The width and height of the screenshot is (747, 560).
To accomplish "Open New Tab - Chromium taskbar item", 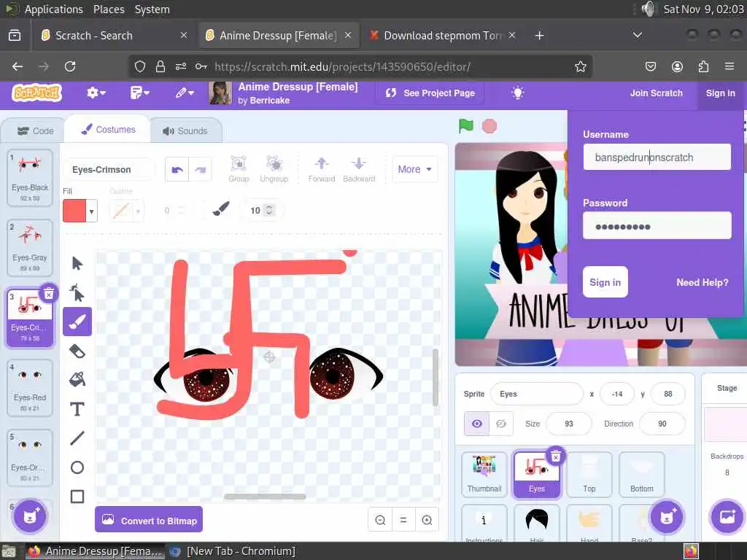I will point(233,551).
